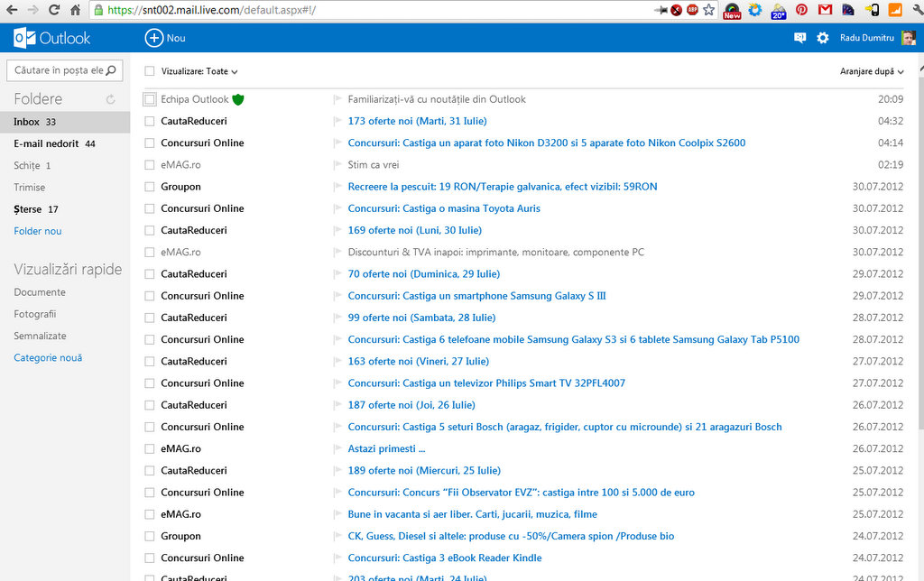Flag the Familiarizați-vă cu noutățile message
This screenshot has height=581, width=924.
tap(337, 99)
